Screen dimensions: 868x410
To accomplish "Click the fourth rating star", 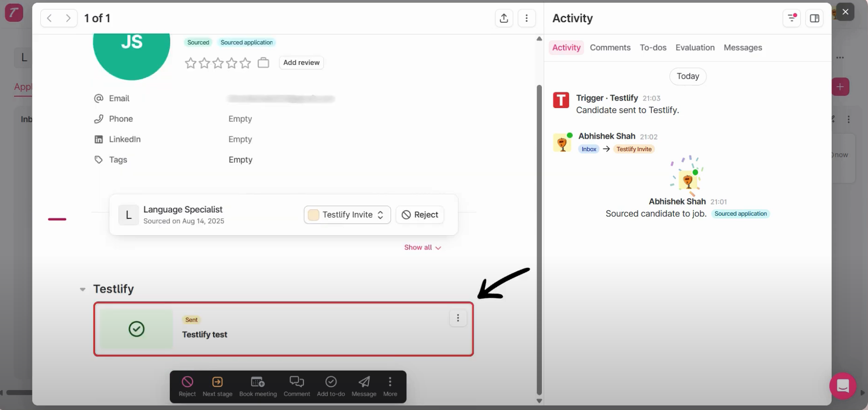I will 231,63.
